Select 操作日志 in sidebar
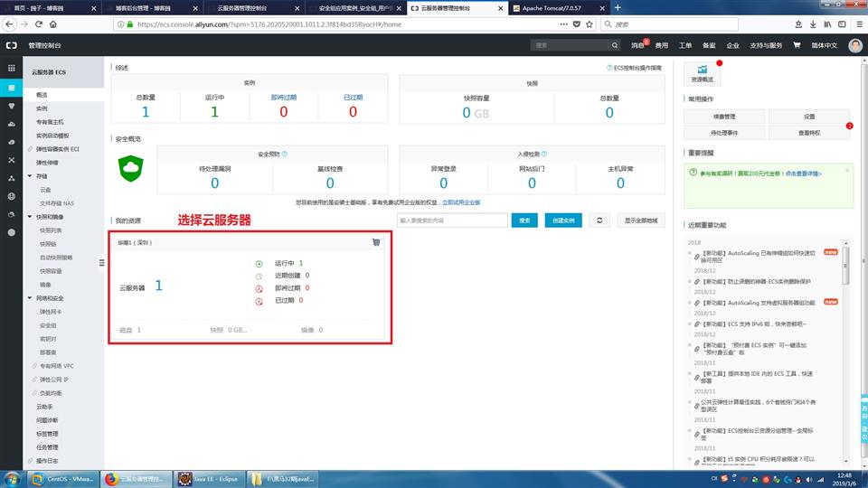Viewport: 868px width, 488px height. pos(47,461)
